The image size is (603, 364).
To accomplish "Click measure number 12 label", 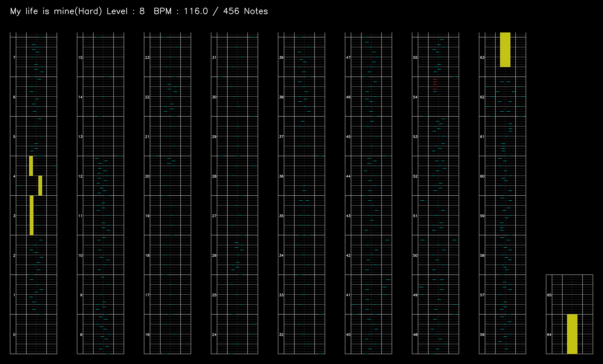I will 80,176.
